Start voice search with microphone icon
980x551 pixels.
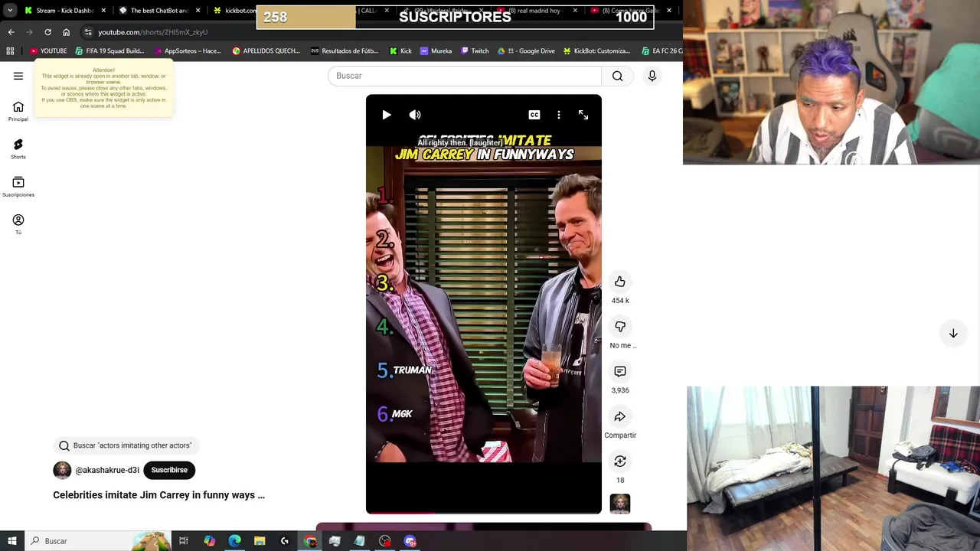pyautogui.click(x=652, y=76)
